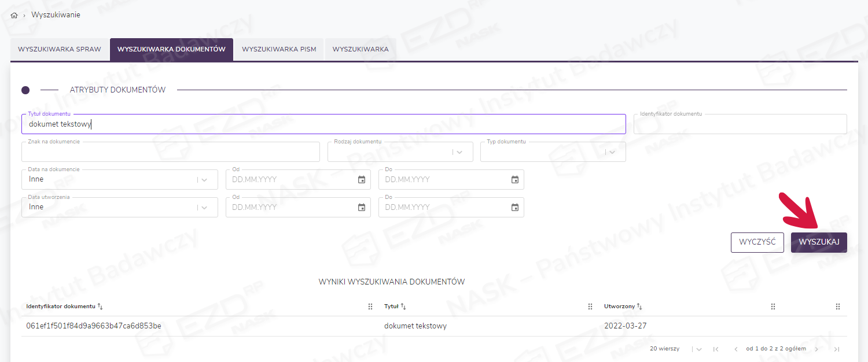Click the Wyczyść button

click(x=757, y=242)
